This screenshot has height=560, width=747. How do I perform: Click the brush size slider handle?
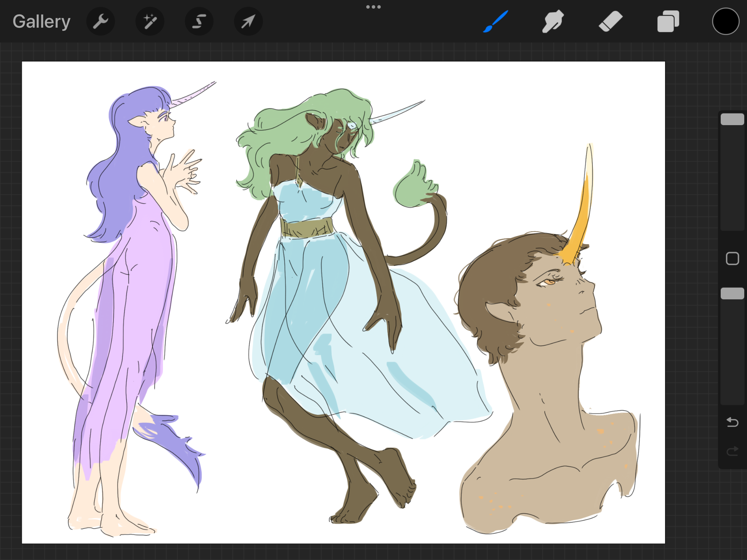coord(732,119)
